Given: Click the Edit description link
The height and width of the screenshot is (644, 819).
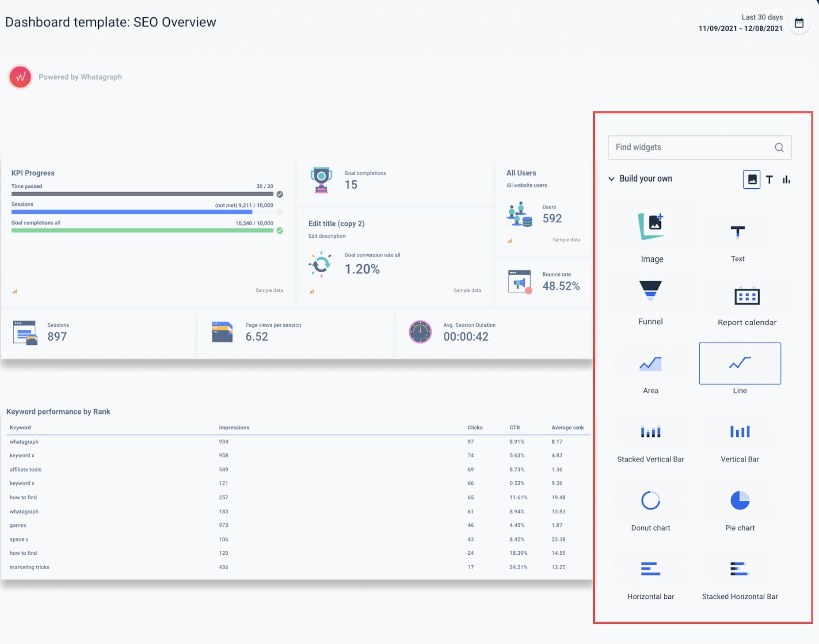Looking at the screenshot, I should (x=327, y=236).
